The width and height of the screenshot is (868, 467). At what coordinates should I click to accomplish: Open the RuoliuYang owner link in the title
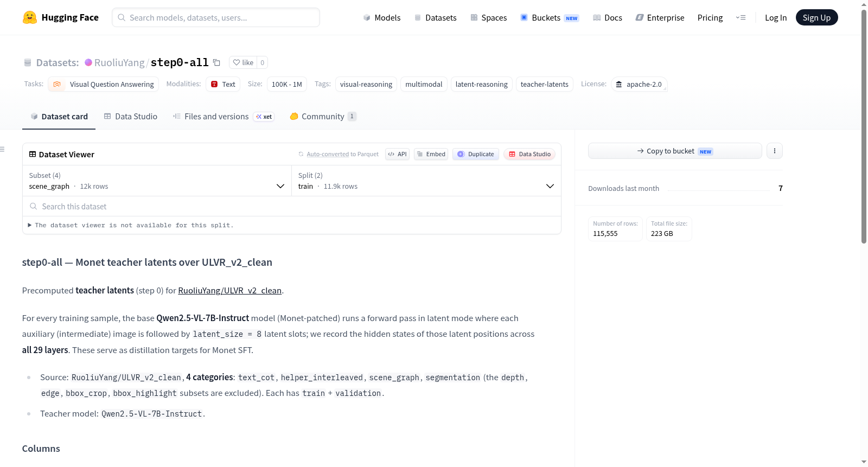coord(119,62)
